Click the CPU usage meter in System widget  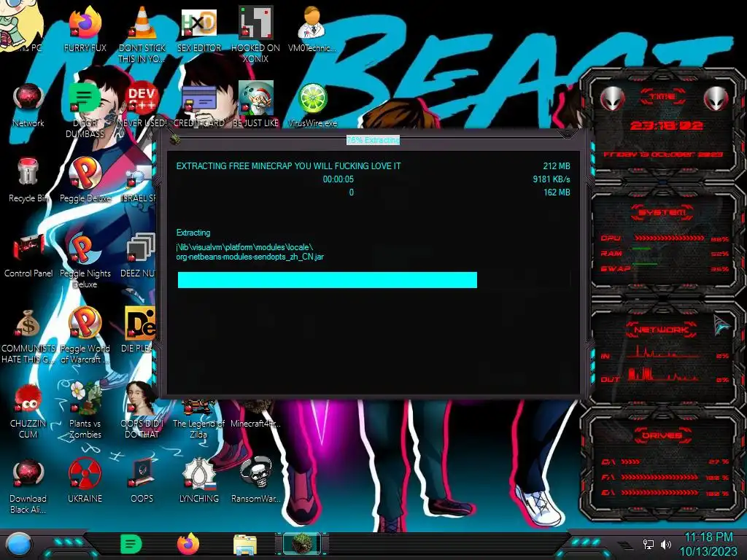(669, 238)
